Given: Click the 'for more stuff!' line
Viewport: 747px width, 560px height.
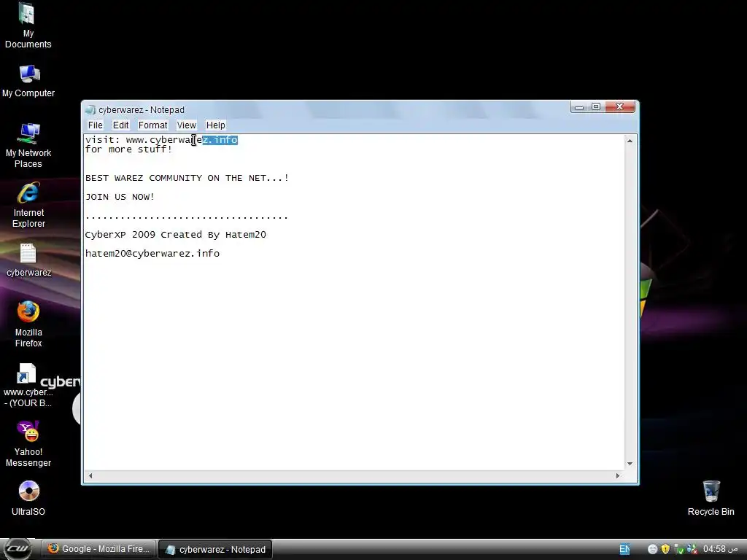Looking at the screenshot, I should 128,149.
